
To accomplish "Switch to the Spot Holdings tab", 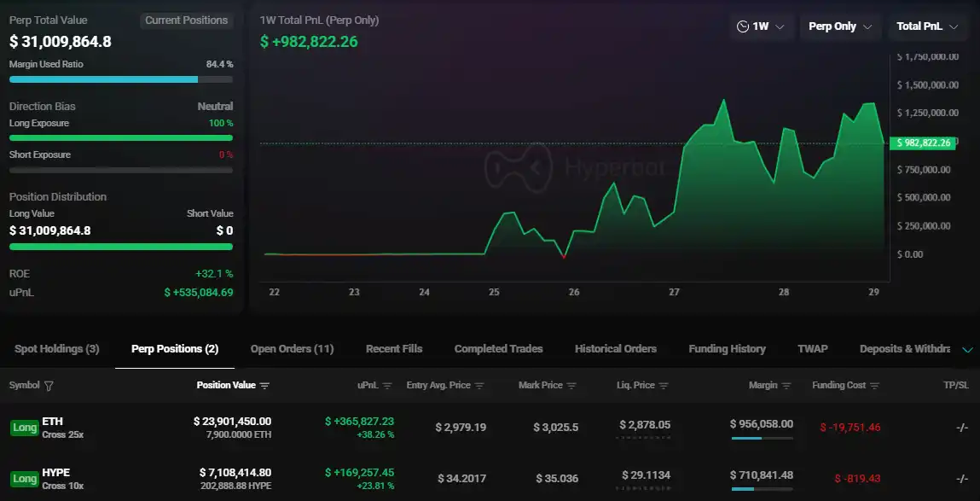I will click(55, 349).
